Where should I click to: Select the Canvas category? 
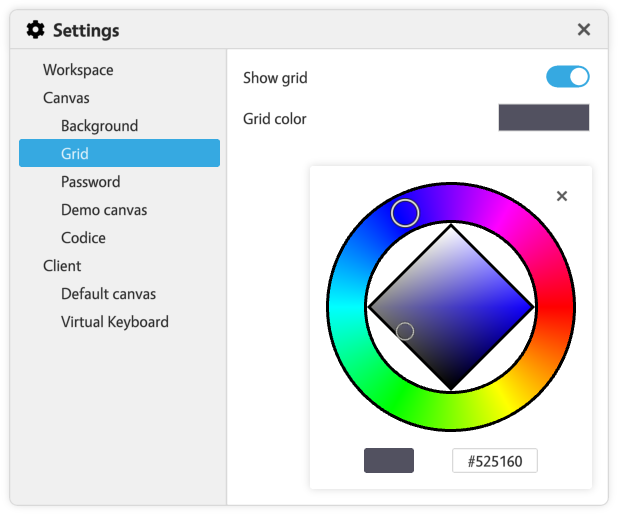(x=66, y=98)
